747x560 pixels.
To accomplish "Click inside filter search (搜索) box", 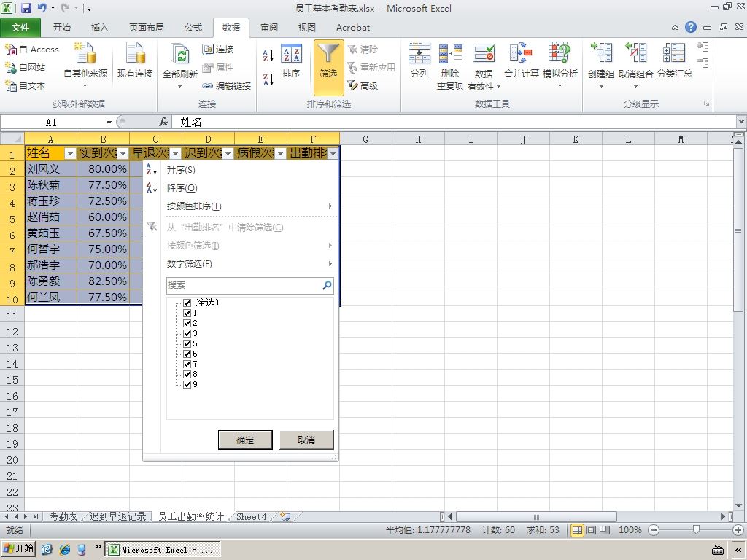I will click(244, 285).
